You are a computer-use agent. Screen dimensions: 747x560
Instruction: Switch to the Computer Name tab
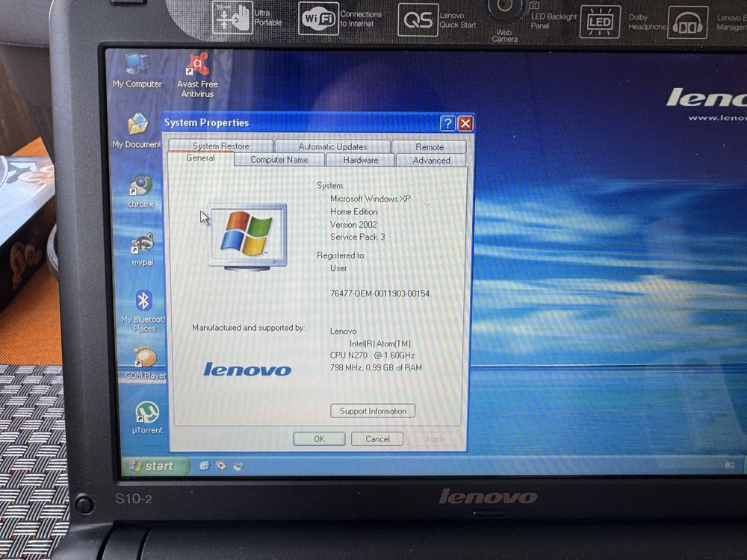279,160
